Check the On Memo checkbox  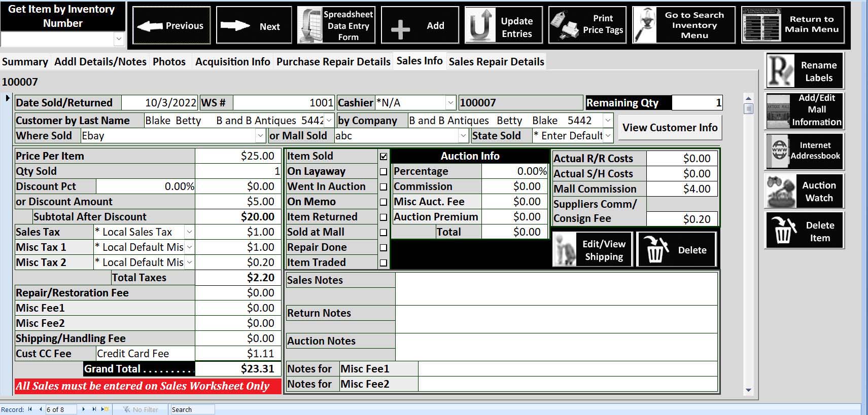tap(384, 202)
